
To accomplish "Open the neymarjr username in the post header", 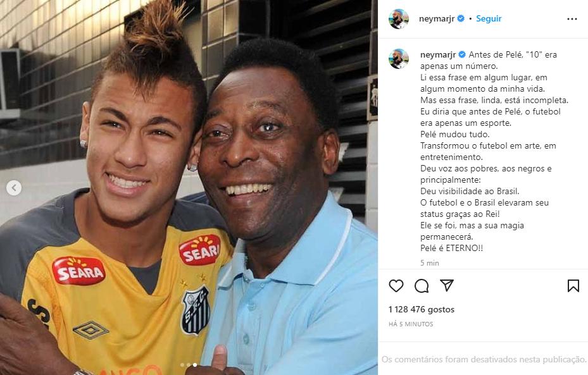I will click(x=437, y=19).
